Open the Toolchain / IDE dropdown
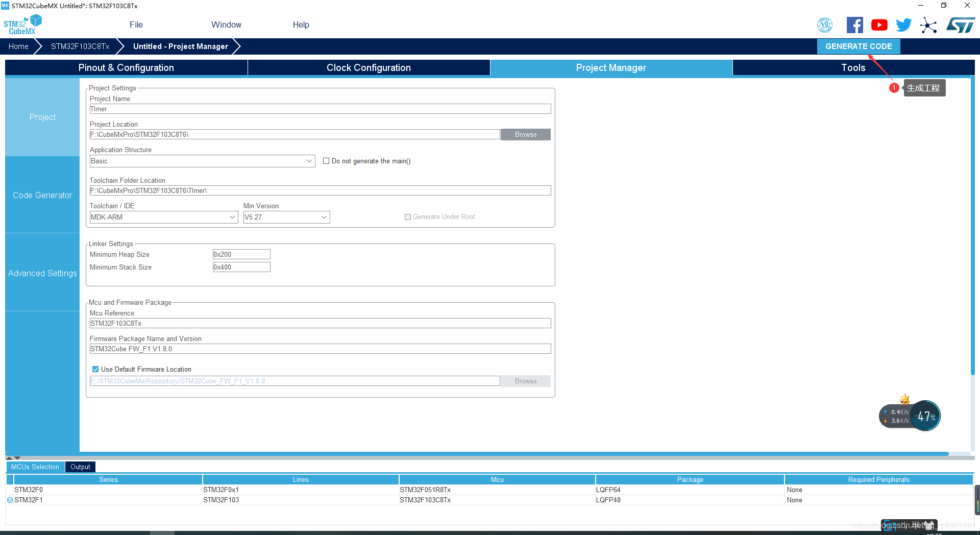 click(x=164, y=217)
